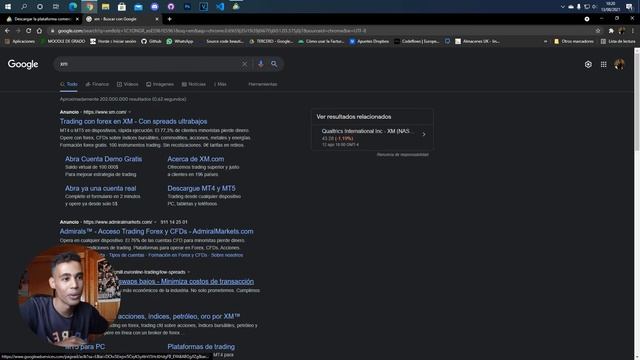Open GitHub Desktop from the taskbar

171,7
